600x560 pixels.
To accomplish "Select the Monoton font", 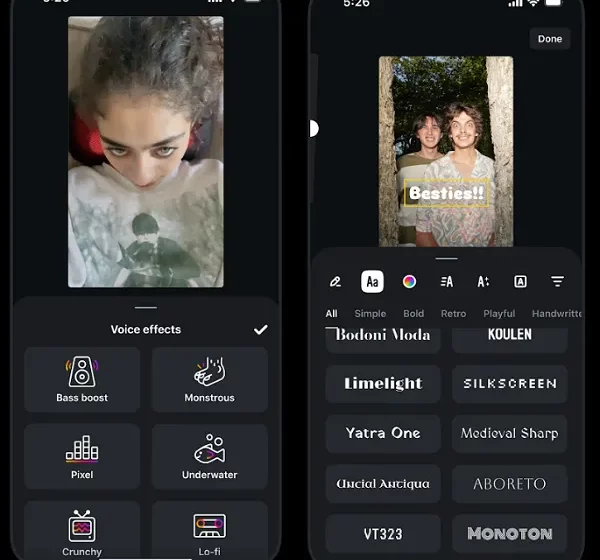I will click(509, 533).
